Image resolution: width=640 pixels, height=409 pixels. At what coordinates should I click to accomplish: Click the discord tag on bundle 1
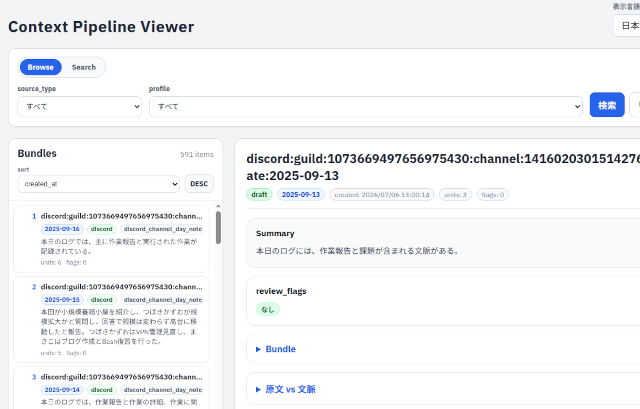tap(102, 229)
